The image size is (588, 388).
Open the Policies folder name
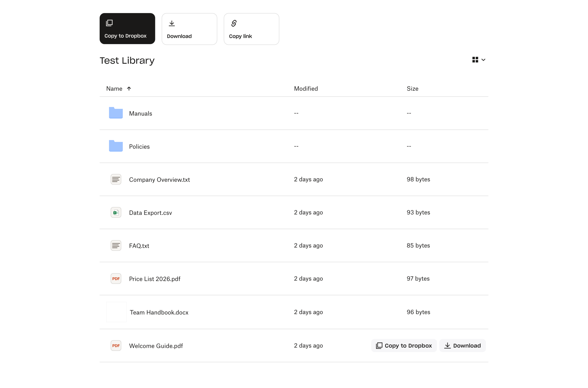click(x=139, y=147)
